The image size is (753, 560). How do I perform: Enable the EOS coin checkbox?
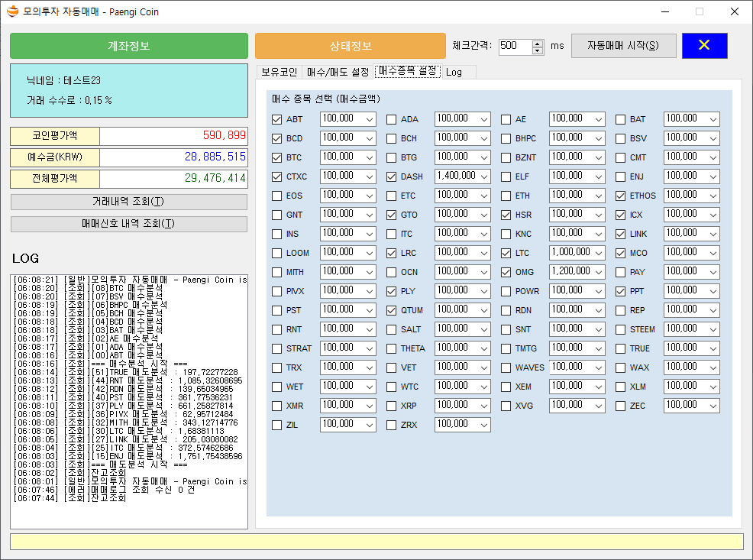[276, 196]
